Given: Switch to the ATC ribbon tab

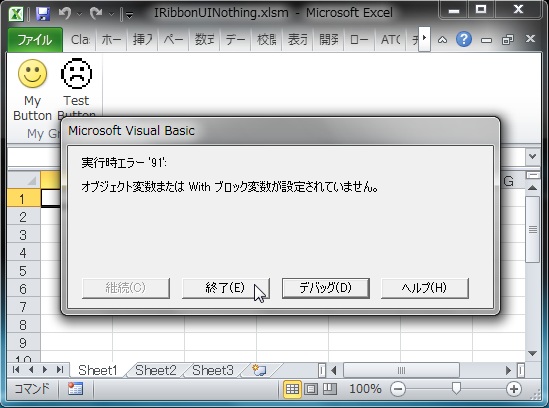Looking at the screenshot, I should (x=390, y=40).
